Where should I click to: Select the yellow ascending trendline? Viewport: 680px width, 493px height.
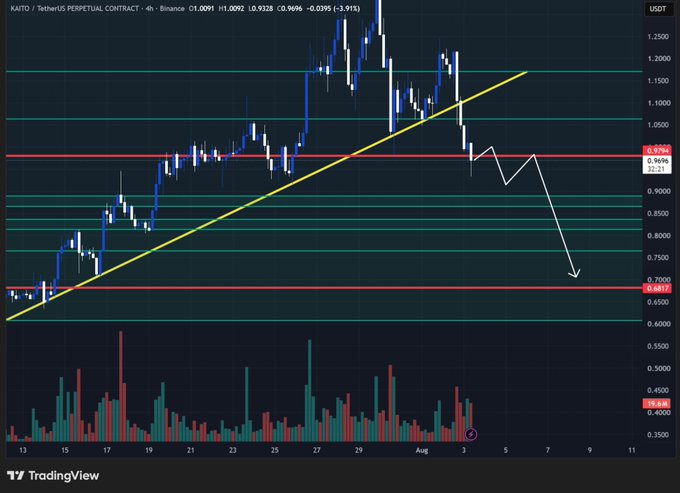[267, 196]
